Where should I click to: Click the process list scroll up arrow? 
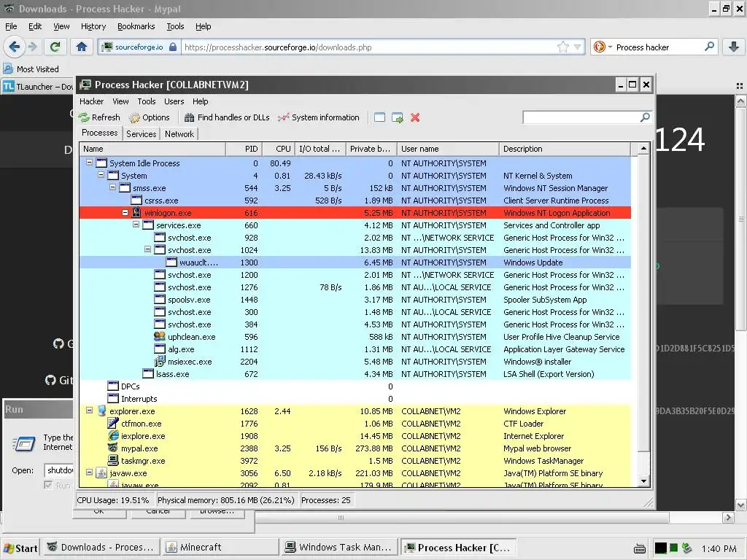click(643, 149)
